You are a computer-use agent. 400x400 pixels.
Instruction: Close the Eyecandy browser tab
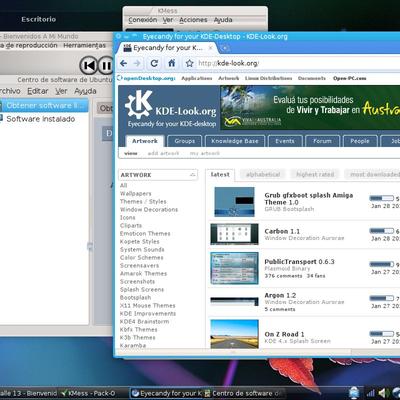pos(211,48)
